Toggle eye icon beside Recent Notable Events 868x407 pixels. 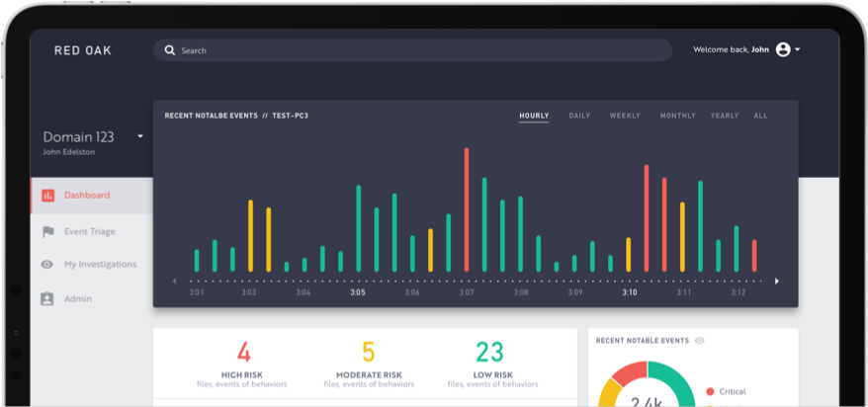pos(699,341)
